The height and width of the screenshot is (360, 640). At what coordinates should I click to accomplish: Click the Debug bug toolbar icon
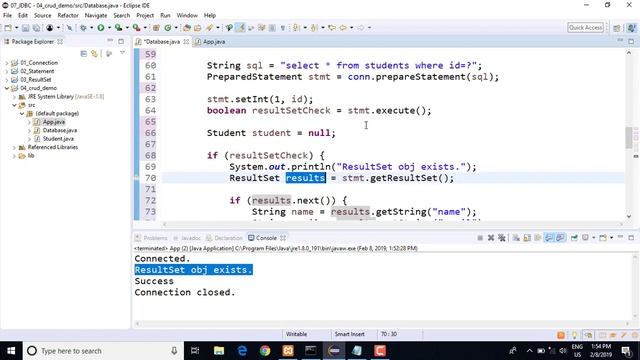coord(83,28)
